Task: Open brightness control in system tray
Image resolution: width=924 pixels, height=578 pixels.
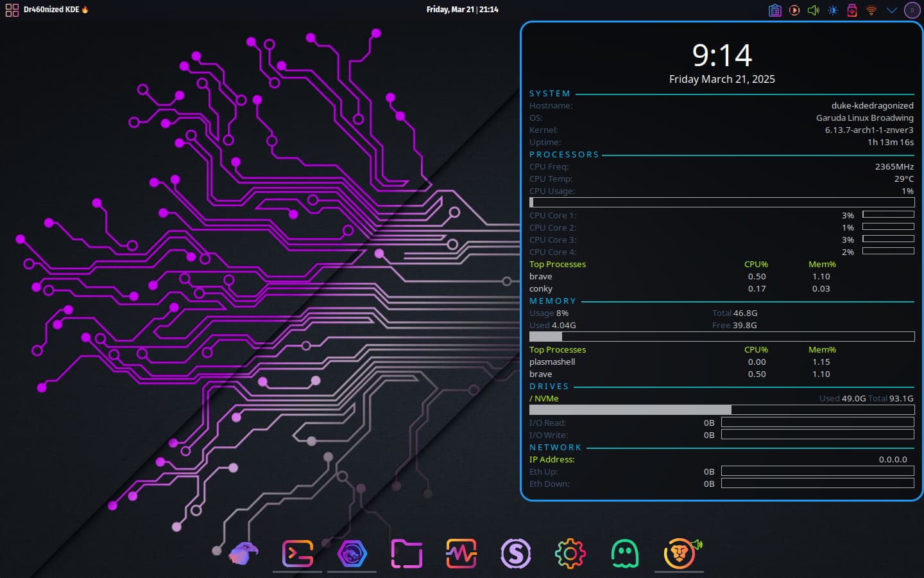Action: pos(833,10)
